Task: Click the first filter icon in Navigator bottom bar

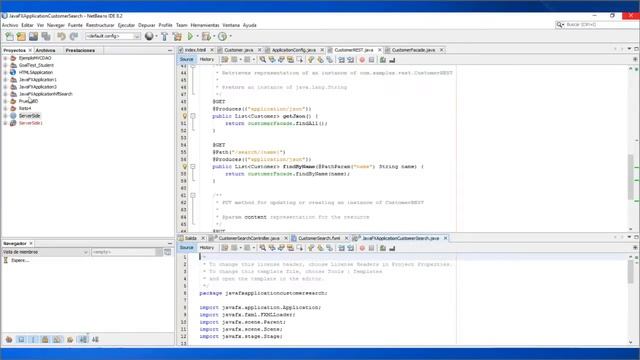Action: 9,340
